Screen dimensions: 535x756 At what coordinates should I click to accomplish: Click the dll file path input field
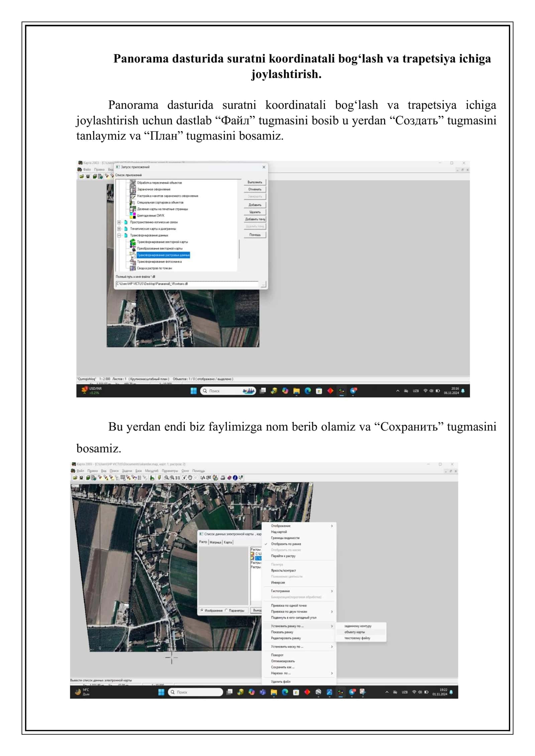[x=187, y=284]
